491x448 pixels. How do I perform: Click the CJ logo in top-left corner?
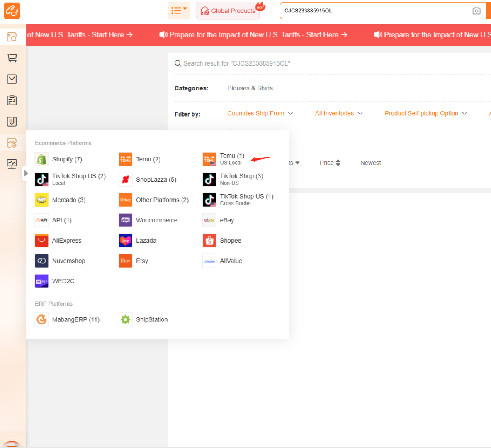coord(12,11)
